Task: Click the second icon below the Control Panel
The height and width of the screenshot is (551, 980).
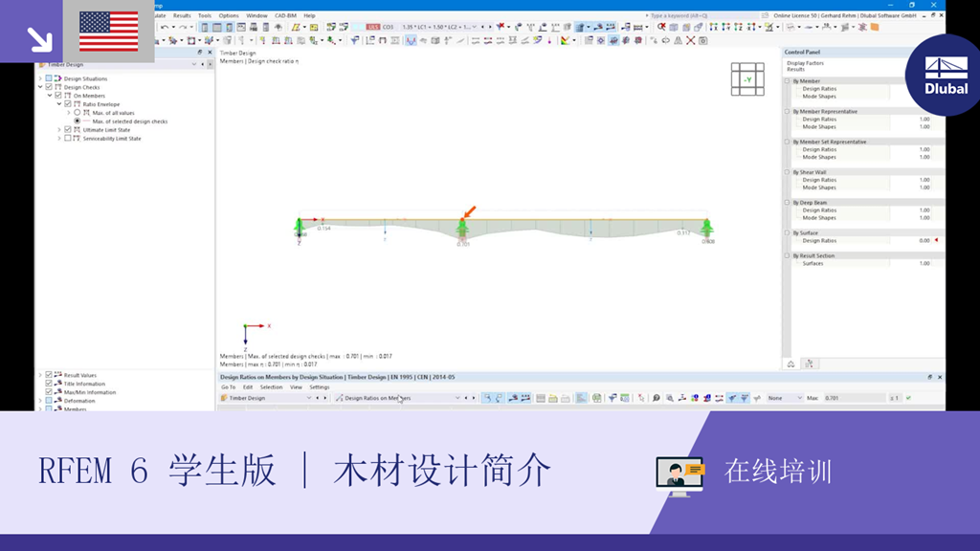Action: pyautogui.click(x=809, y=364)
